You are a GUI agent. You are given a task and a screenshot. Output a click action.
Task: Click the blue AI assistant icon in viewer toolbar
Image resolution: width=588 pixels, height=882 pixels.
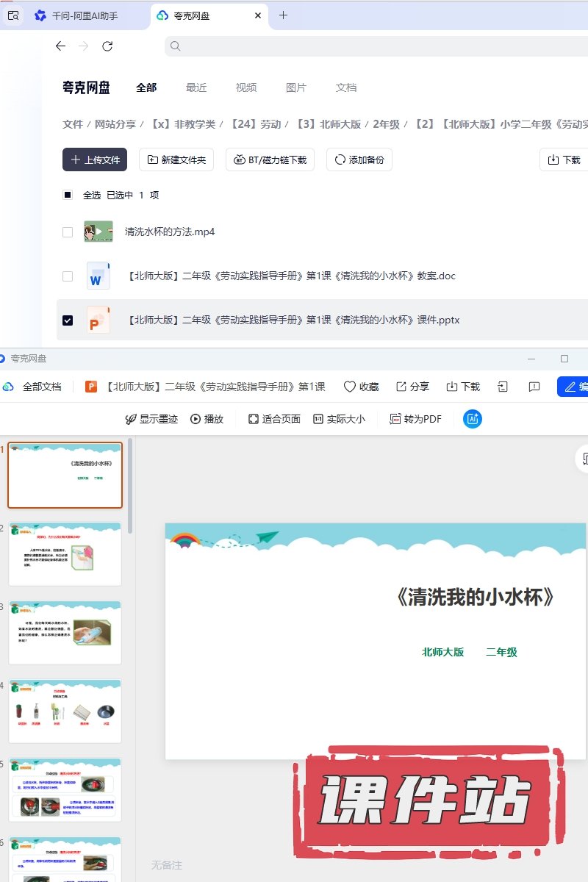tap(472, 419)
